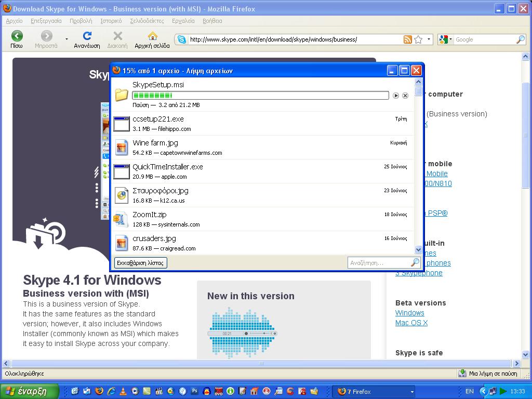Select the Wine farm.jpg download entry
Viewport: 532px width, 399px height.
click(262, 148)
